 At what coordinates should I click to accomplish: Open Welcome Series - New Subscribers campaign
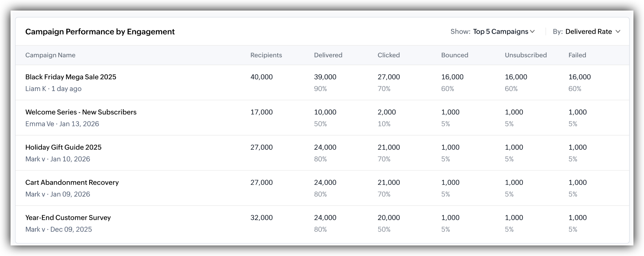click(81, 112)
